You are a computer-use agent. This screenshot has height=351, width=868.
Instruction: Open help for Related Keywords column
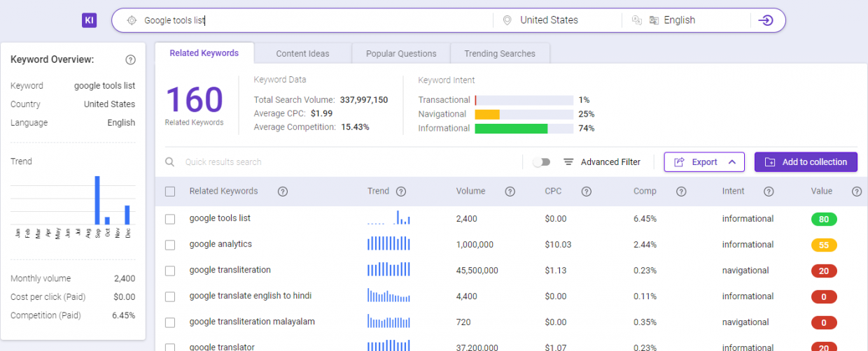pyautogui.click(x=283, y=192)
